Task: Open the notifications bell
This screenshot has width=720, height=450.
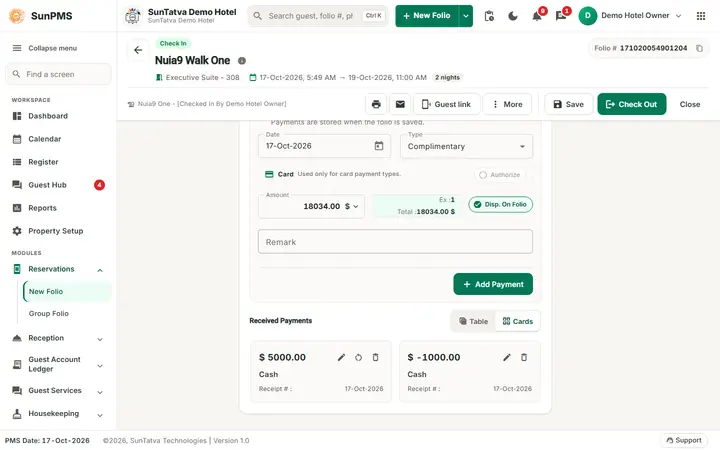Action: point(536,16)
